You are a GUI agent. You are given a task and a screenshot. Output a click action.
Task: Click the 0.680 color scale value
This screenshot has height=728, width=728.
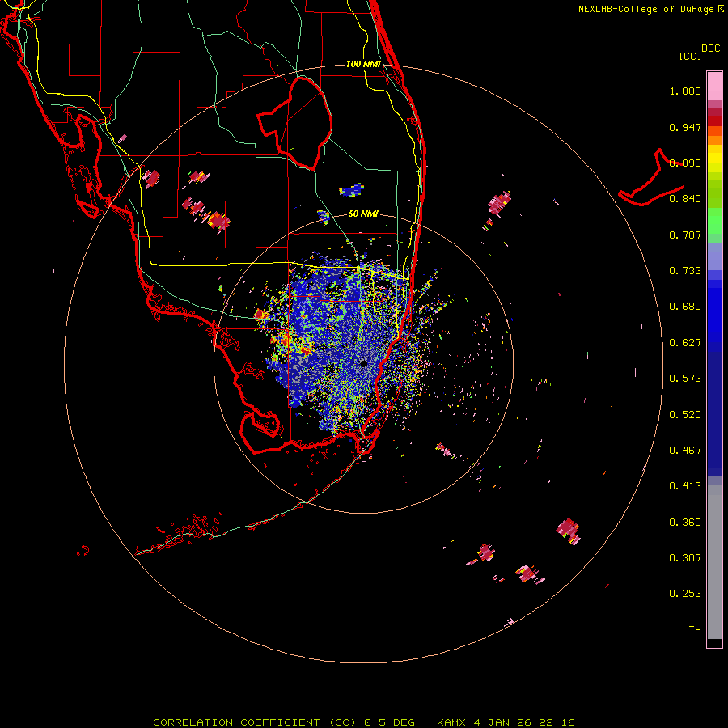pyautogui.click(x=685, y=307)
